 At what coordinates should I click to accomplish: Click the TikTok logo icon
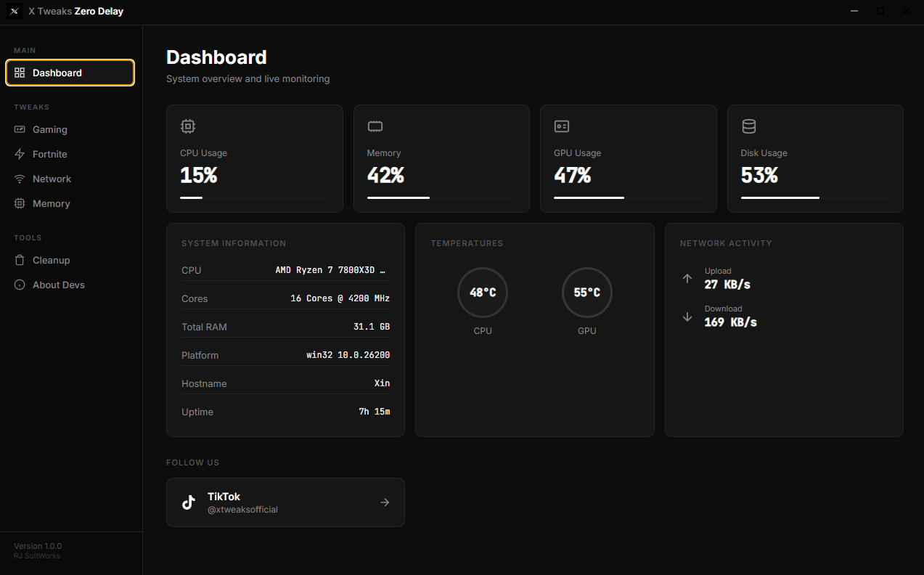coord(189,502)
